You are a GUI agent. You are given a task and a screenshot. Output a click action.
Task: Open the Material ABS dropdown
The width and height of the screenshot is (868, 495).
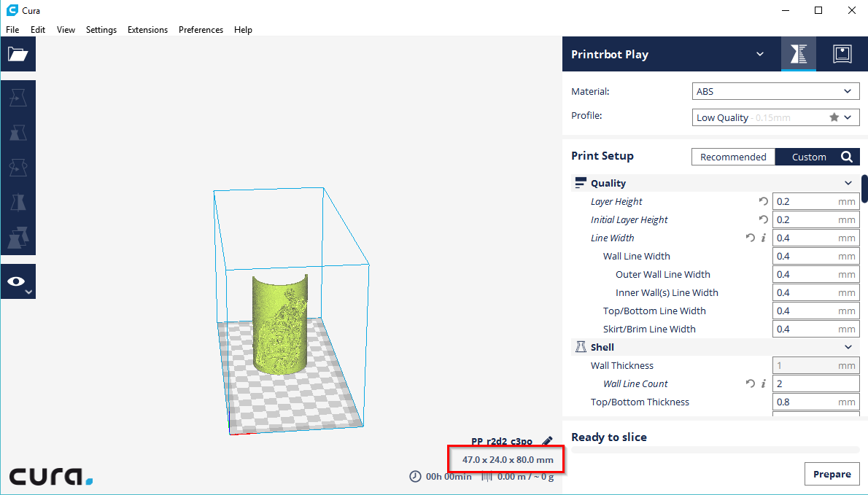point(775,91)
